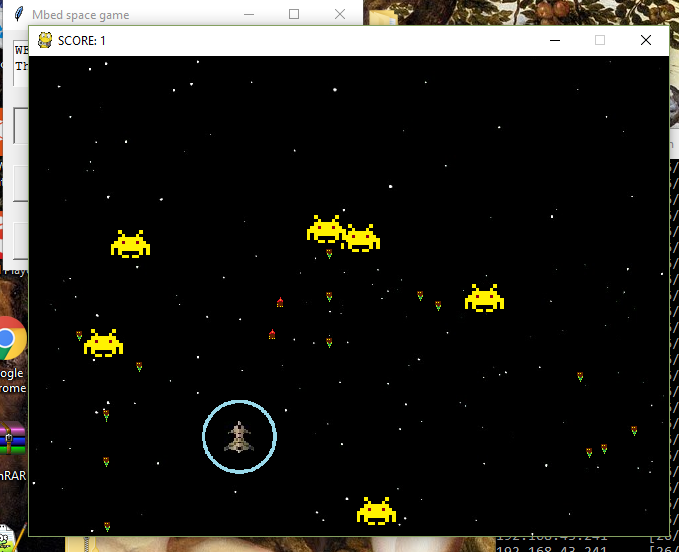Maximize the Mbed space game window
Screen dimensions: 679x552
click(294, 14)
